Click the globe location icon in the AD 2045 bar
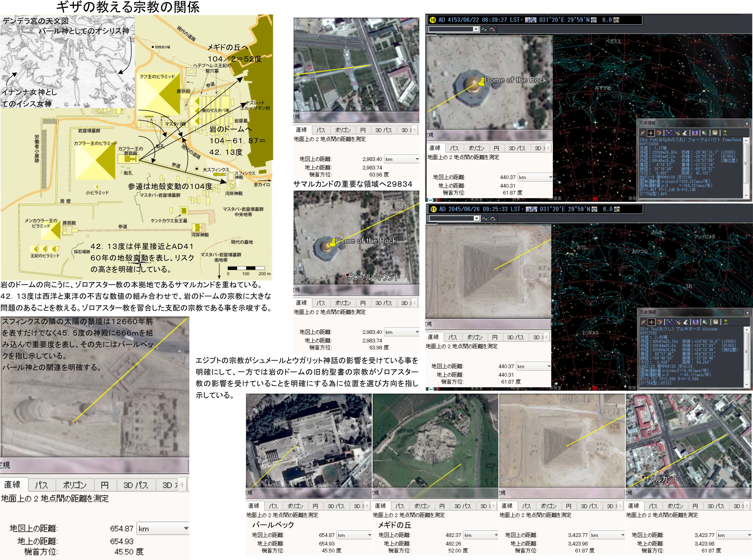This screenshot has width=753, height=560. tap(594, 209)
